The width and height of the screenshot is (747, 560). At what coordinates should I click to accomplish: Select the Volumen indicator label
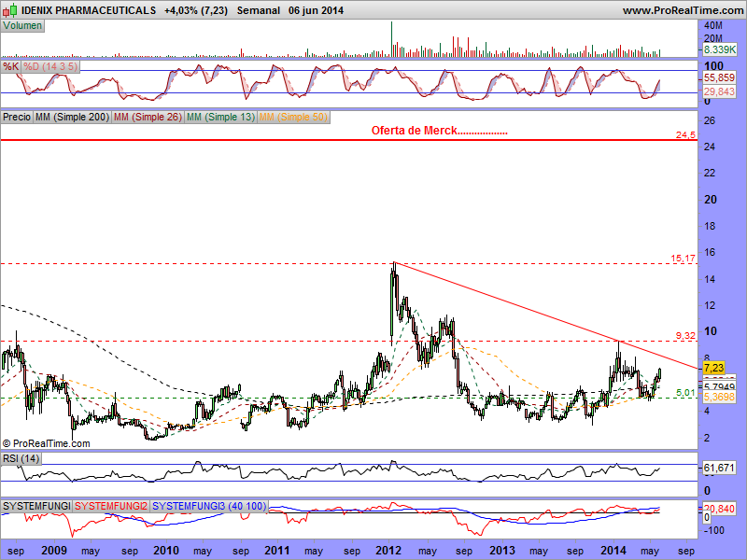pyautogui.click(x=22, y=26)
